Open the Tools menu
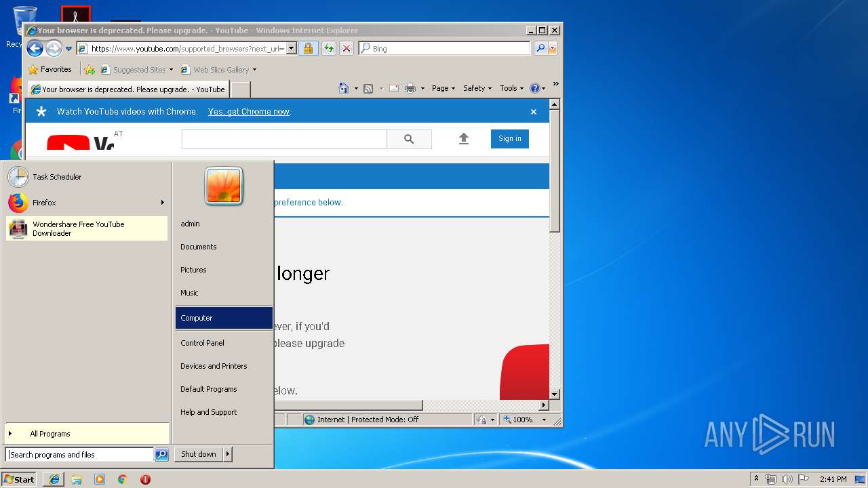868x488 pixels. pos(511,88)
